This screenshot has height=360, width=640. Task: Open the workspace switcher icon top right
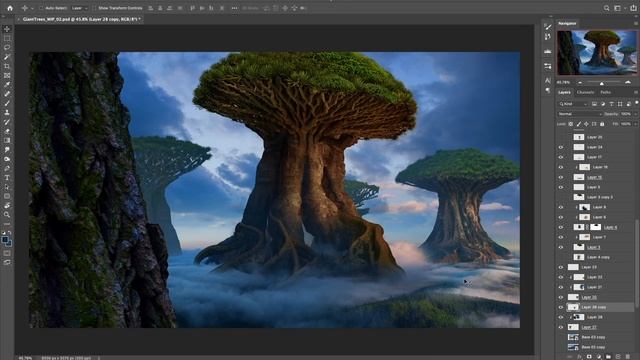[618, 8]
